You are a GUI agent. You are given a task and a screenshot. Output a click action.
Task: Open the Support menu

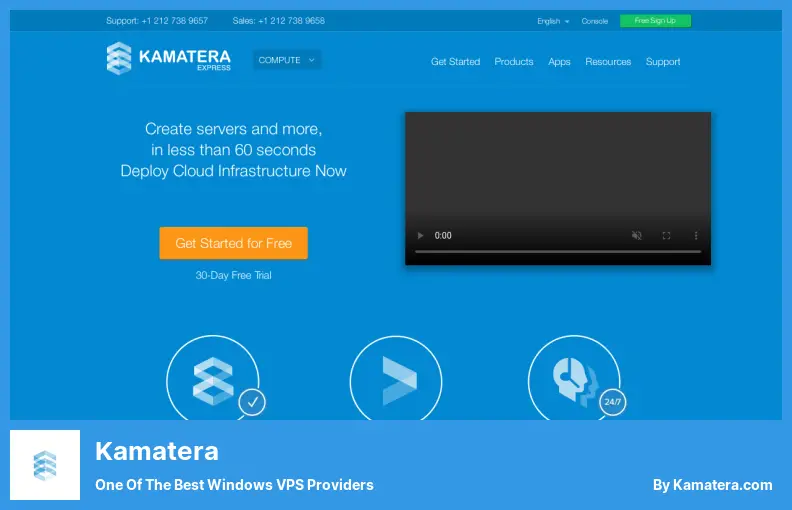663,62
